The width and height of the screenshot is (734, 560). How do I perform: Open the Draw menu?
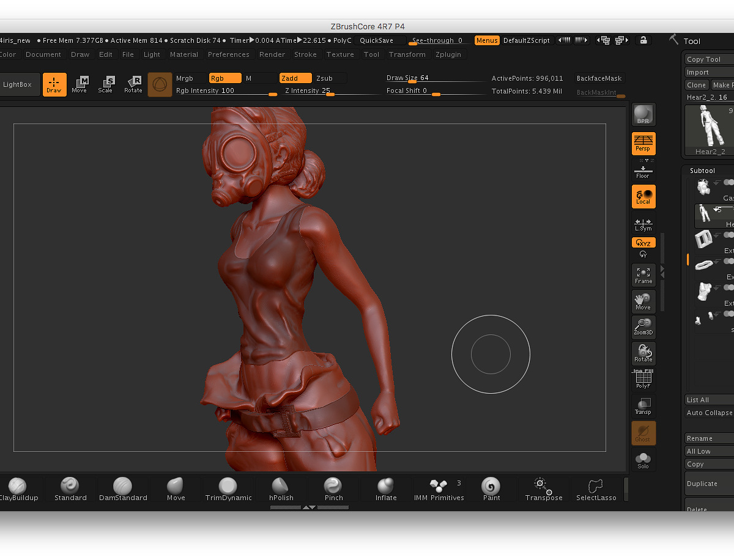pyautogui.click(x=80, y=54)
